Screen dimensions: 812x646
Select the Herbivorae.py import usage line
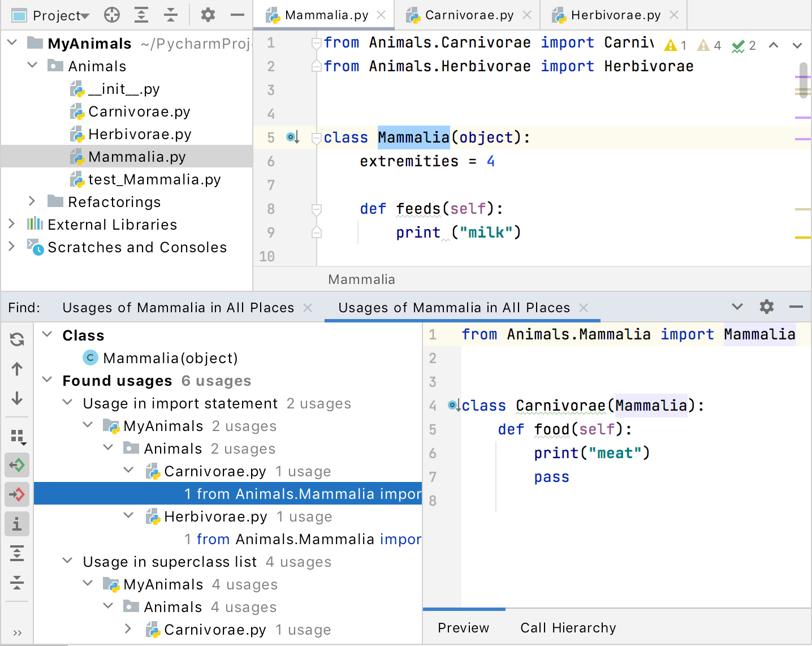pos(303,539)
